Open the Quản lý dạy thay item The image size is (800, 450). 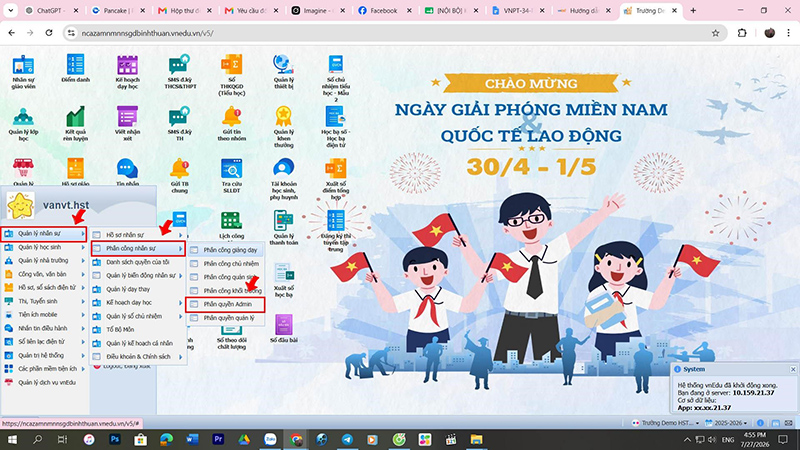tap(138, 289)
